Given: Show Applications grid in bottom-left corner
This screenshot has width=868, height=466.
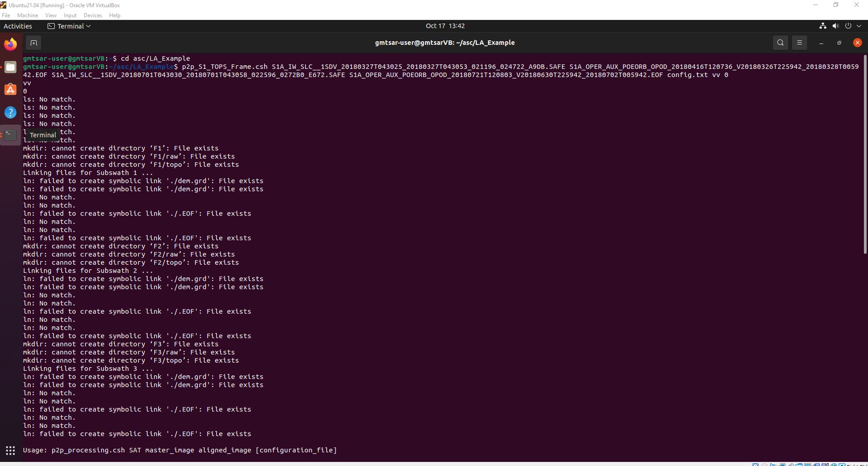Looking at the screenshot, I should (10, 451).
